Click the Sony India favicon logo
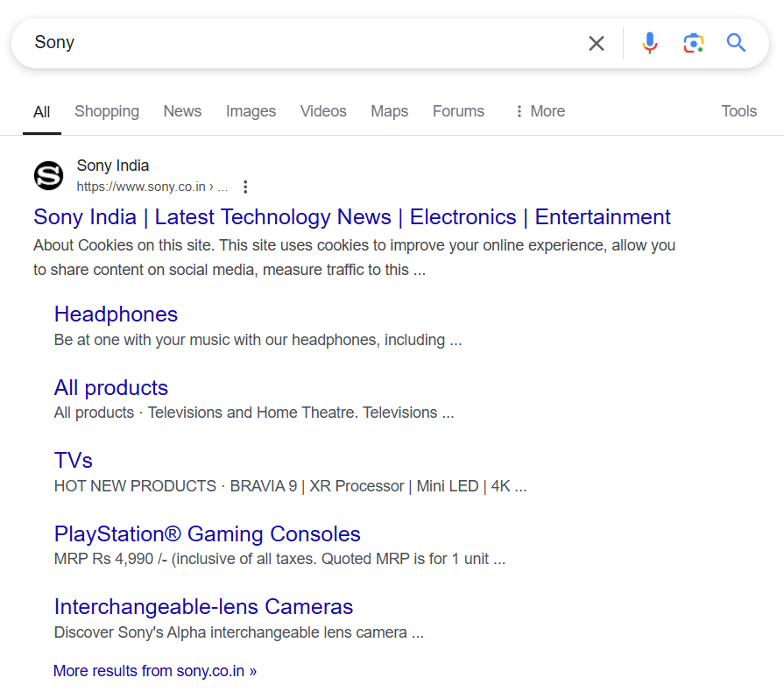The height and width of the screenshot is (692, 784). pos(48,175)
